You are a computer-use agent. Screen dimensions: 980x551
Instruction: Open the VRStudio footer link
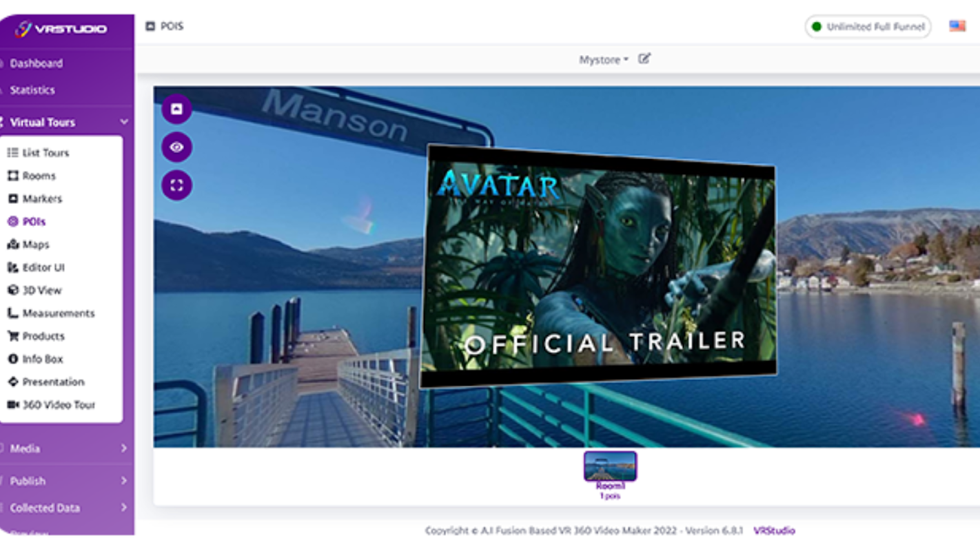click(x=774, y=530)
